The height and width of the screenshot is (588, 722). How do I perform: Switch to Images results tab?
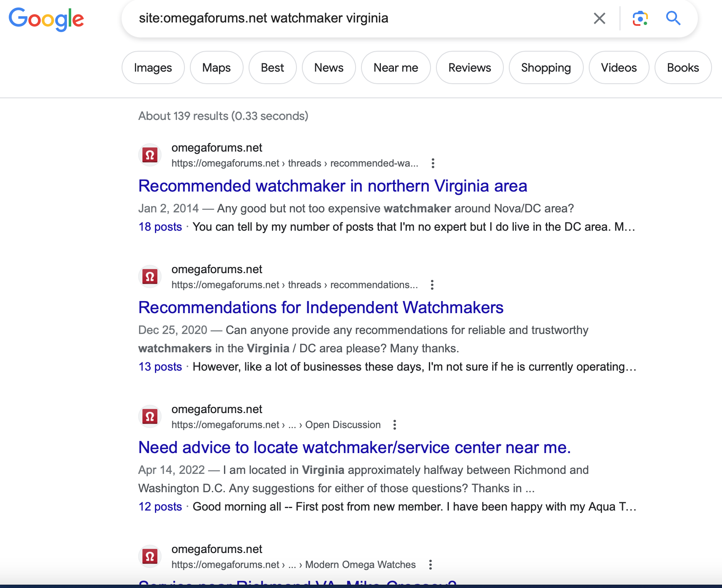pos(153,67)
